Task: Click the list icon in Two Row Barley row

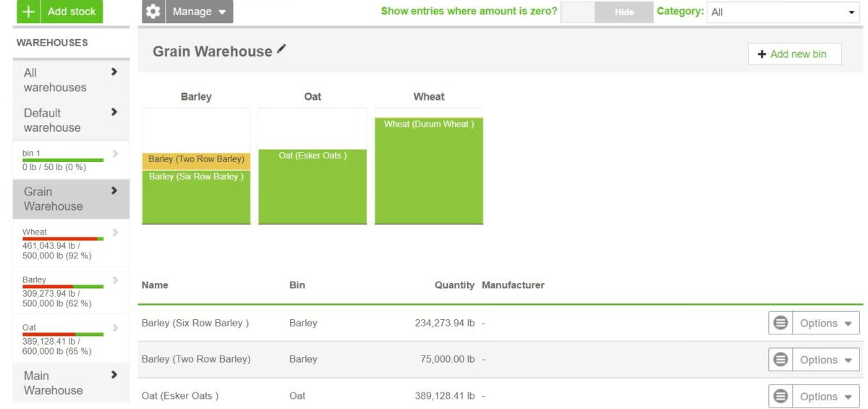Action: tap(780, 360)
